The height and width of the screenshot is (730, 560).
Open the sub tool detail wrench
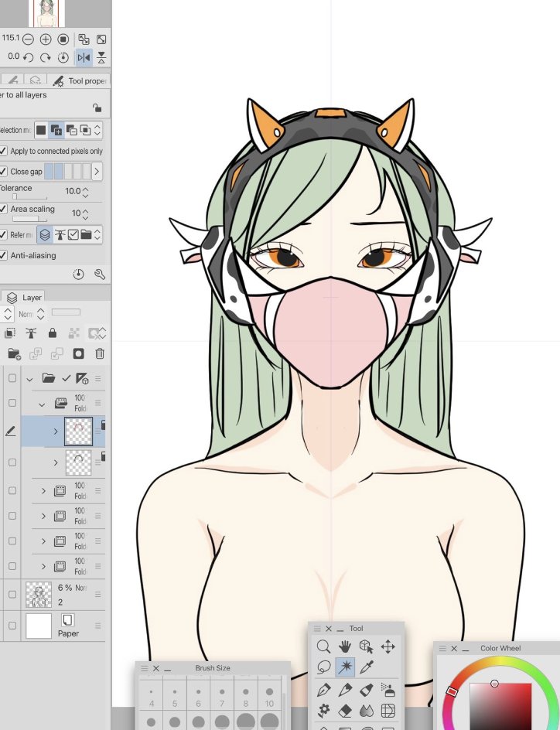pyautogui.click(x=100, y=275)
